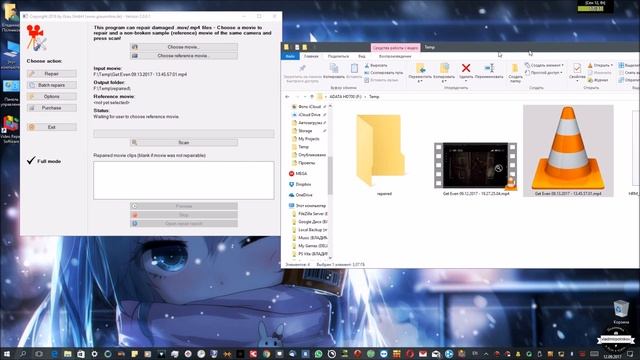Select Dropbox in the navigation pane

(304, 184)
